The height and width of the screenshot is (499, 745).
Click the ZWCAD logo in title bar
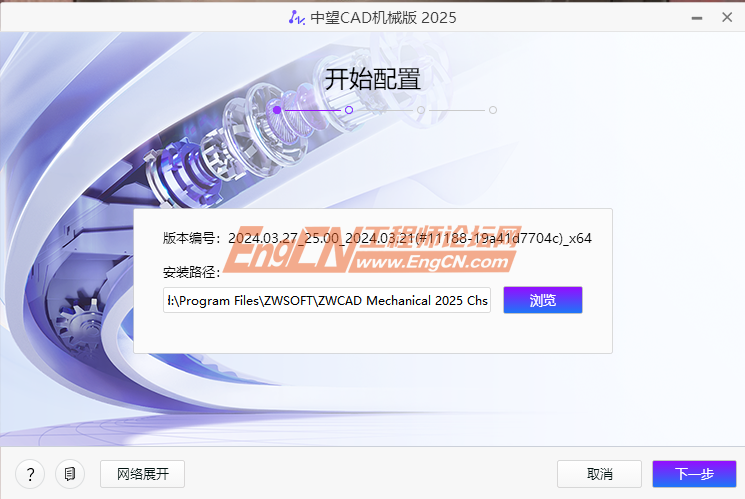pos(296,18)
